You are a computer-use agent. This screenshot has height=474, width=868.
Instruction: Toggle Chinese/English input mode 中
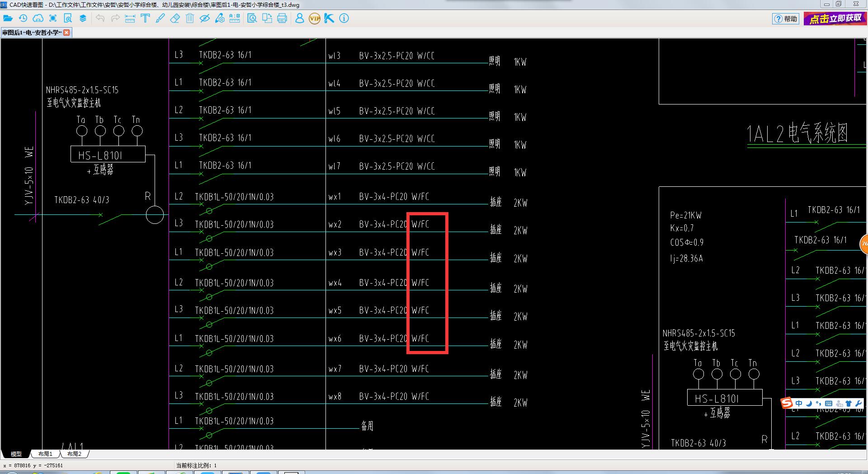pyautogui.click(x=799, y=403)
